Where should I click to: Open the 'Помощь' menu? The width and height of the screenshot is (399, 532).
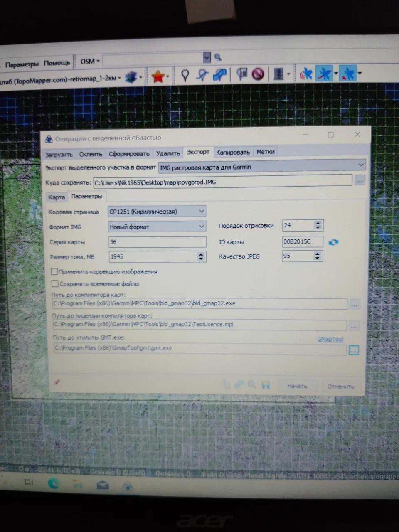click(x=57, y=63)
